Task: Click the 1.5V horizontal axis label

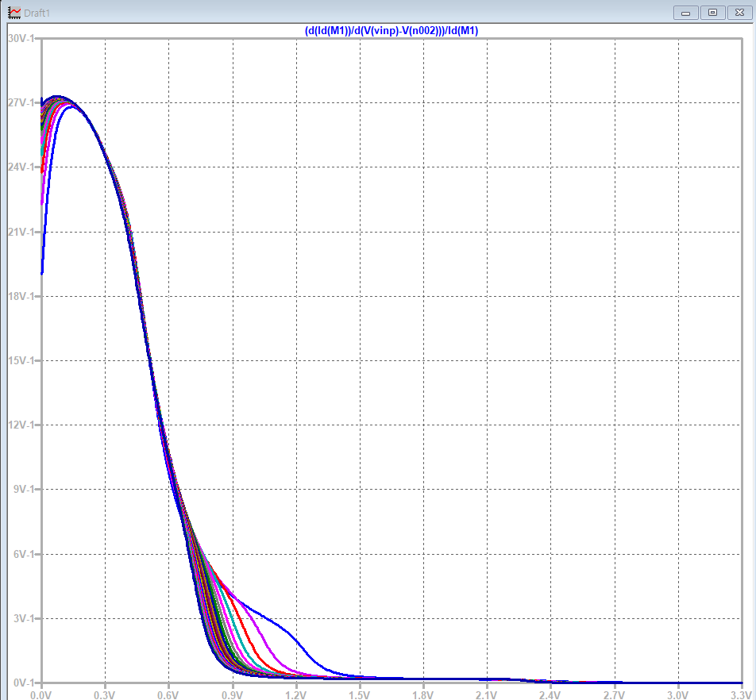Action: coord(359,694)
